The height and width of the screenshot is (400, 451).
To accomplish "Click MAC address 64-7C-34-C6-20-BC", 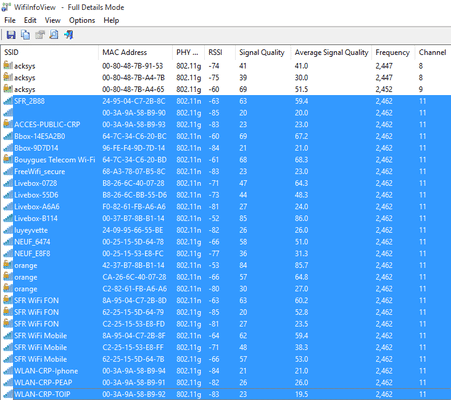I will [x=134, y=136].
